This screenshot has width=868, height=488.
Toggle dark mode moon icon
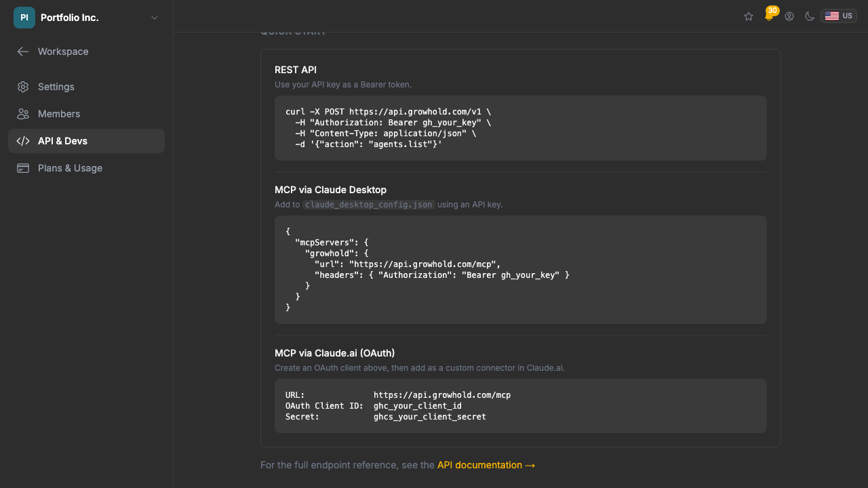(810, 16)
